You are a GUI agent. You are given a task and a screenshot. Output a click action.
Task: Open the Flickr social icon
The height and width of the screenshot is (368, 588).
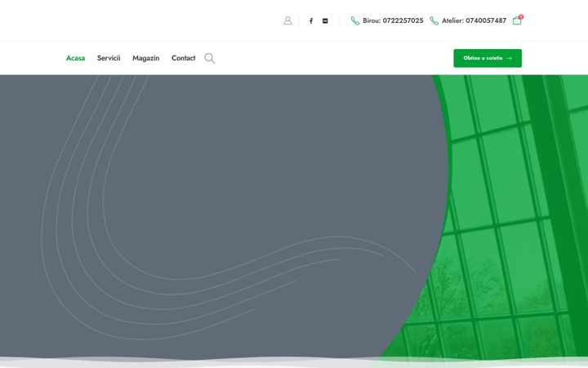coord(325,21)
